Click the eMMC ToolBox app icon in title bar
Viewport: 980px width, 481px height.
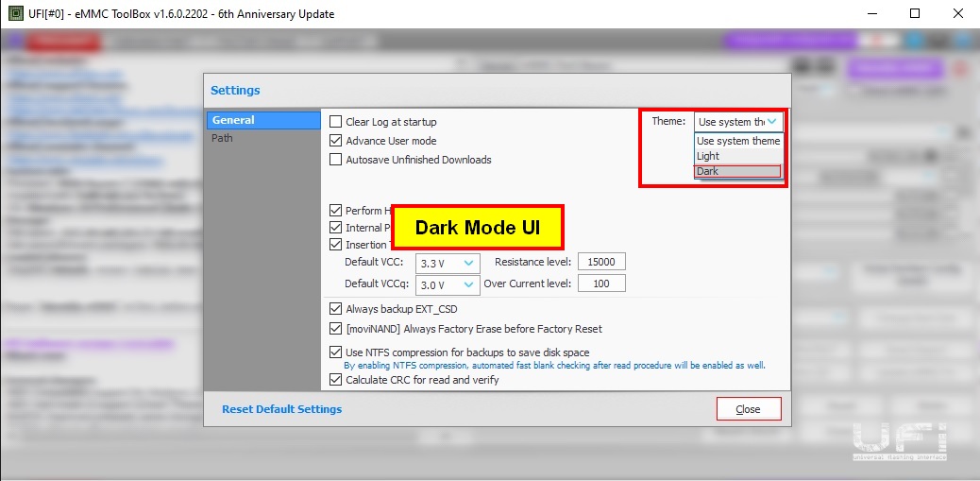[x=16, y=13]
